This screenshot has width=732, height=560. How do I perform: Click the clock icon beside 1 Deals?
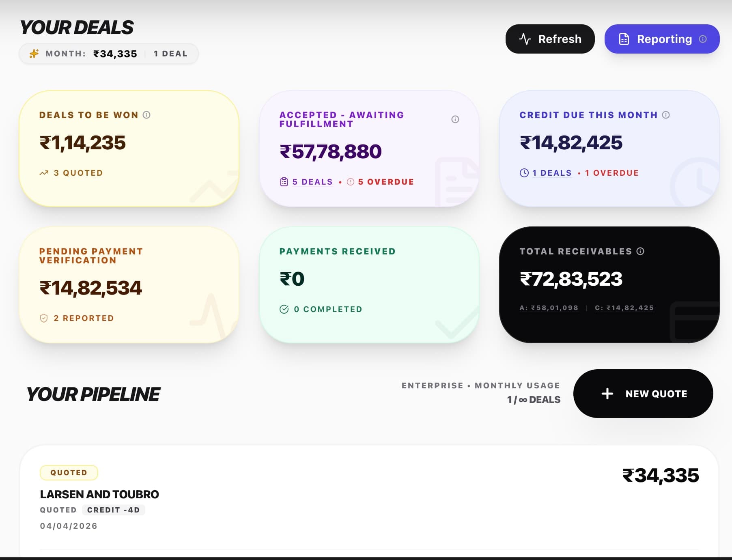pyautogui.click(x=524, y=172)
